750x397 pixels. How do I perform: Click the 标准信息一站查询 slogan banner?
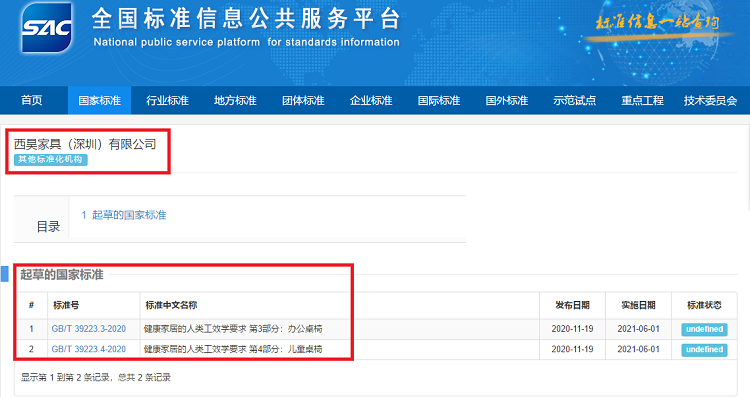pos(657,22)
